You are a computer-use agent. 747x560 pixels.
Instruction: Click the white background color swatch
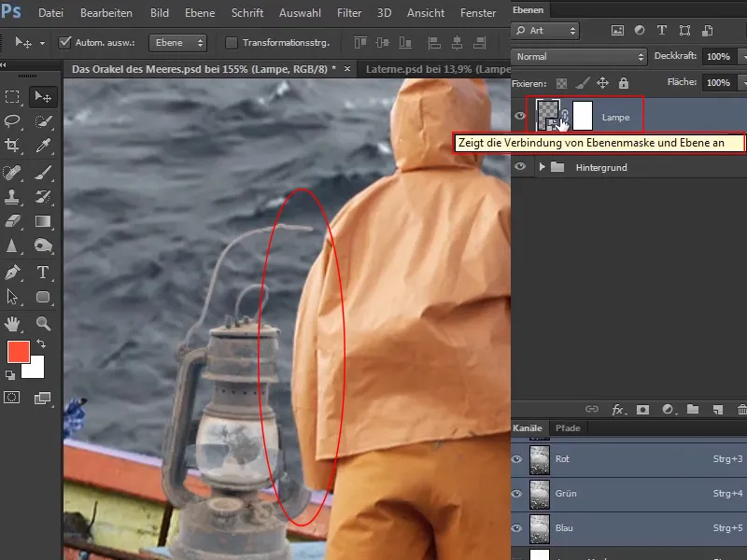coord(37,371)
